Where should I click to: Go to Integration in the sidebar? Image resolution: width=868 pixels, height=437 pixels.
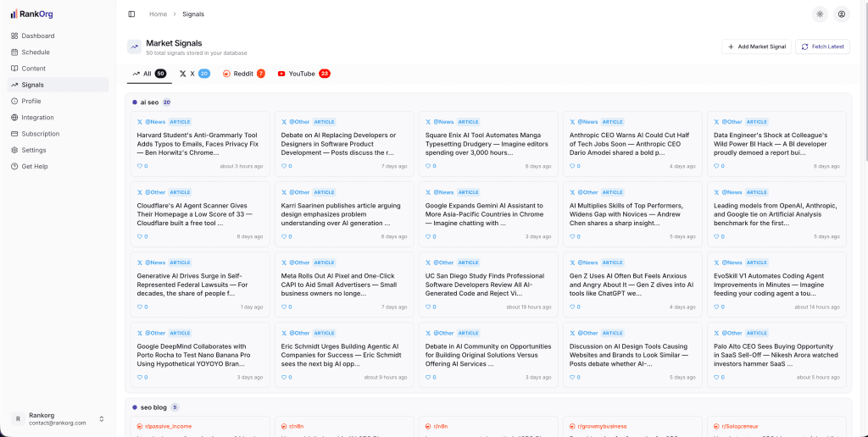click(x=37, y=118)
